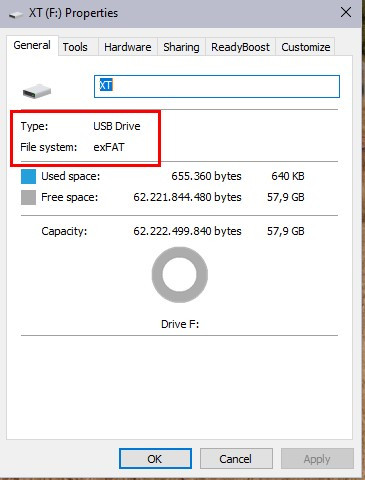Click the greyed-out Apply button
This screenshot has height=480, width=365.
coord(317,459)
